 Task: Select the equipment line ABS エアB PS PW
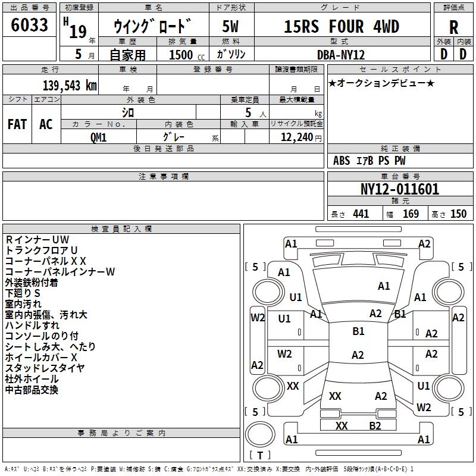click(x=369, y=161)
